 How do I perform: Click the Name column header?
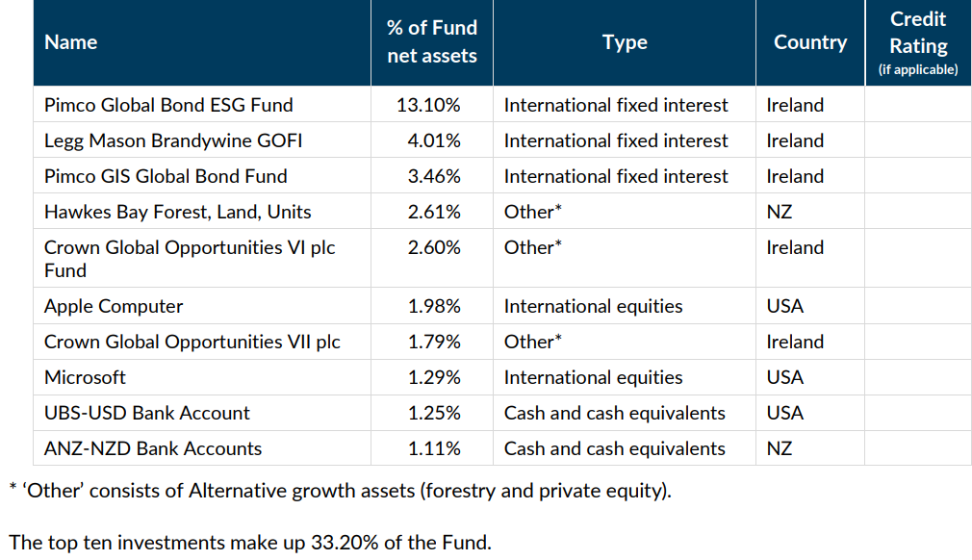pos(71,42)
